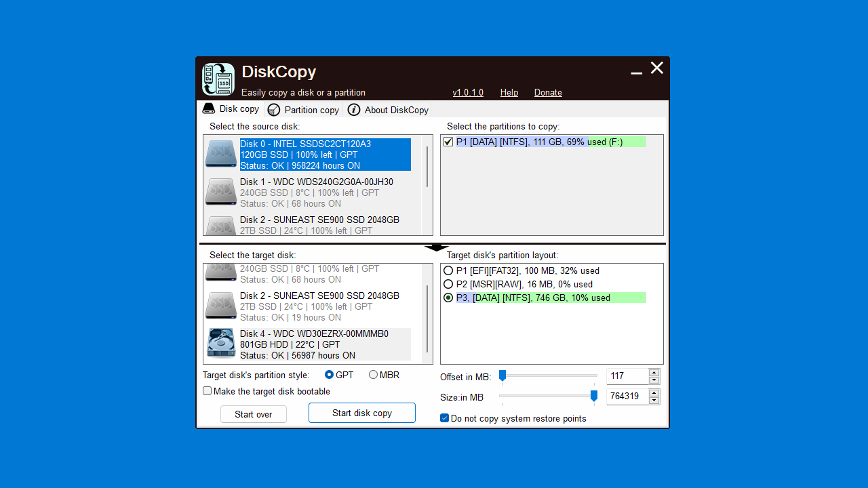Click the target disk list scrollbar
This screenshot has height=488, width=868.
(x=427, y=319)
